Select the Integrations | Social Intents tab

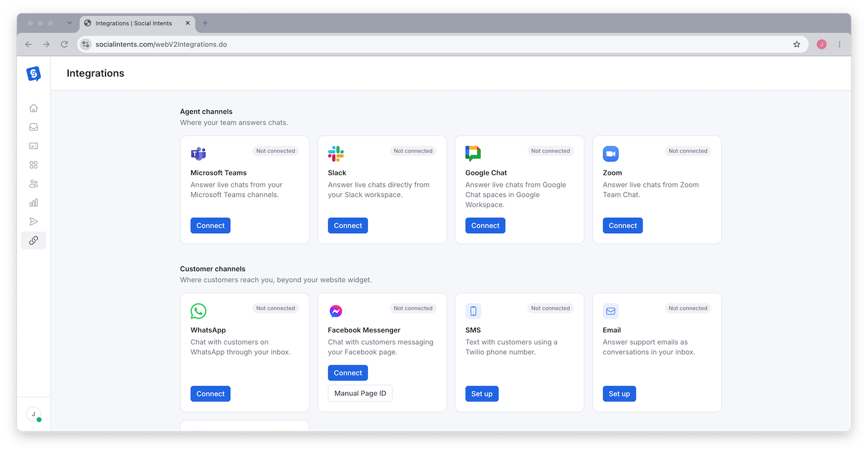click(137, 23)
